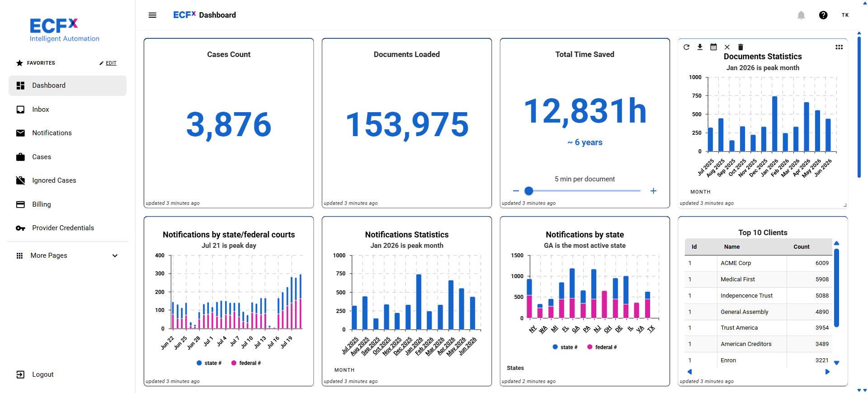Click the Provider Credentials key icon
This screenshot has width=868, height=393.
(x=20, y=228)
